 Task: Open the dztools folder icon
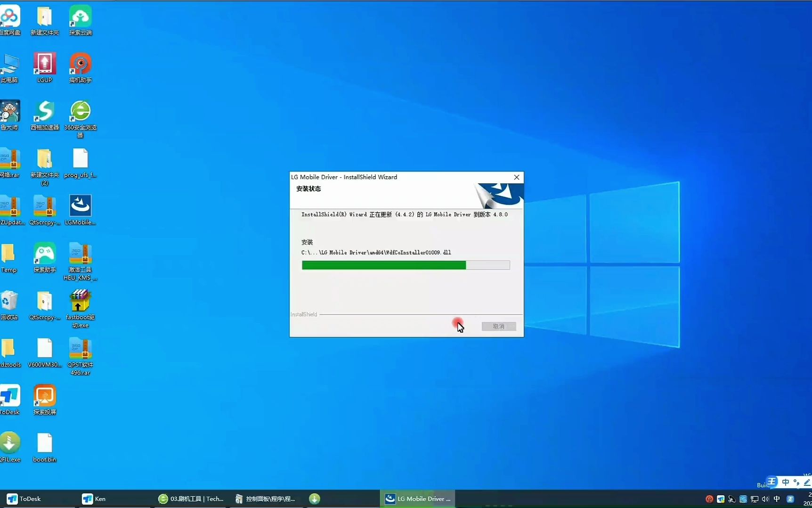10,353
